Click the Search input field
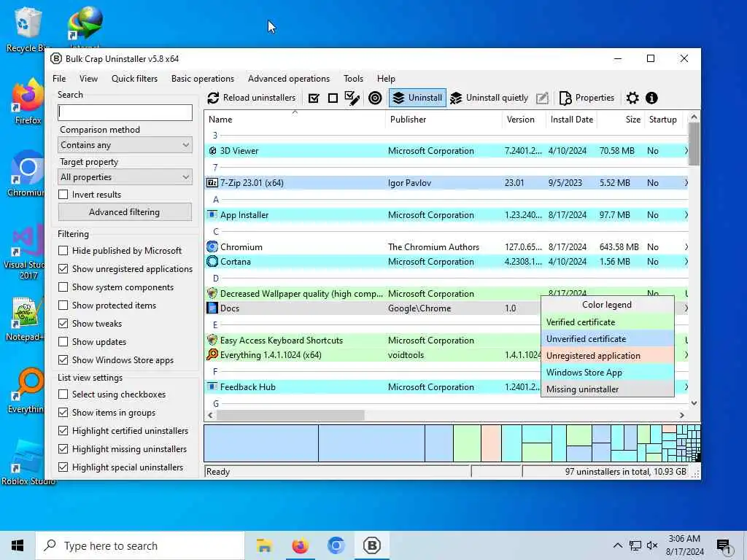This screenshot has height=560, width=747. tap(125, 112)
